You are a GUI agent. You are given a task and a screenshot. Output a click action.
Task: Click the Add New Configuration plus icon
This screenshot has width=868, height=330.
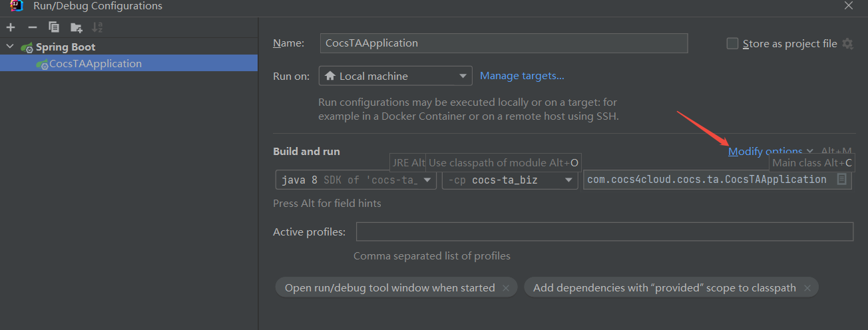[x=11, y=27]
